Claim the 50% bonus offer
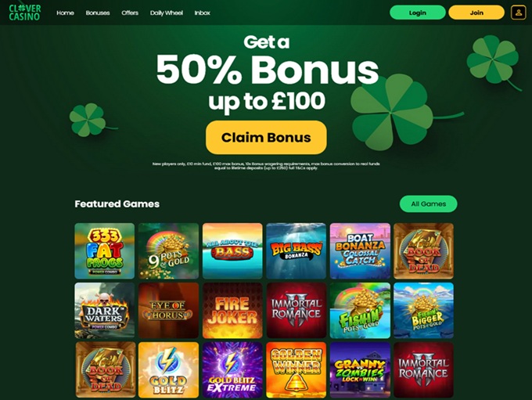Image resolution: width=532 pixels, height=400 pixels. click(266, 137)
